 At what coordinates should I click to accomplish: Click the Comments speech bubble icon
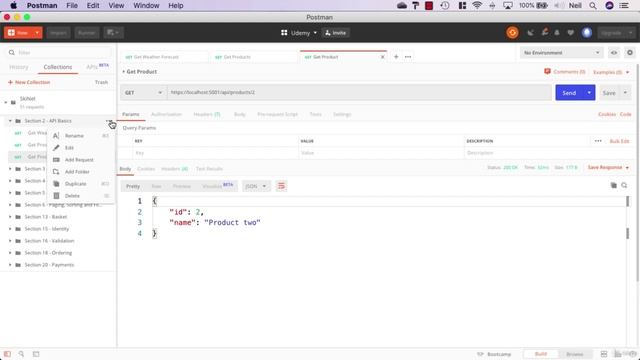[547, 71]
